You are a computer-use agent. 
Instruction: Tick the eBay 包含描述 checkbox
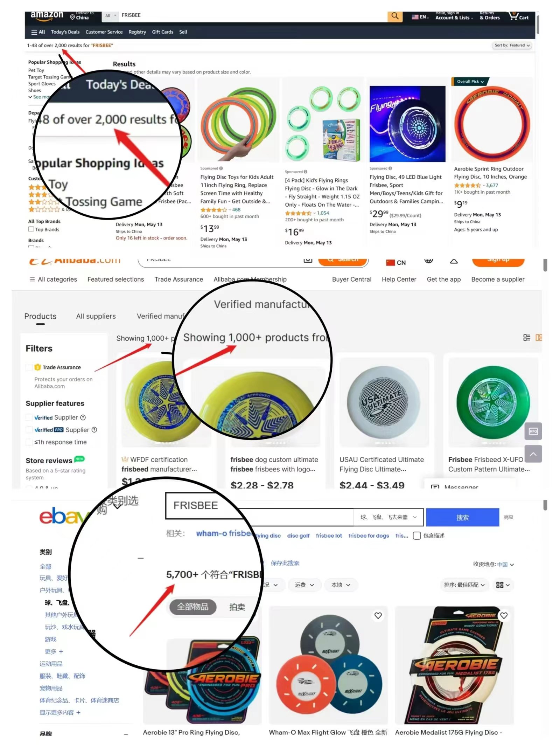pos(416,535)
